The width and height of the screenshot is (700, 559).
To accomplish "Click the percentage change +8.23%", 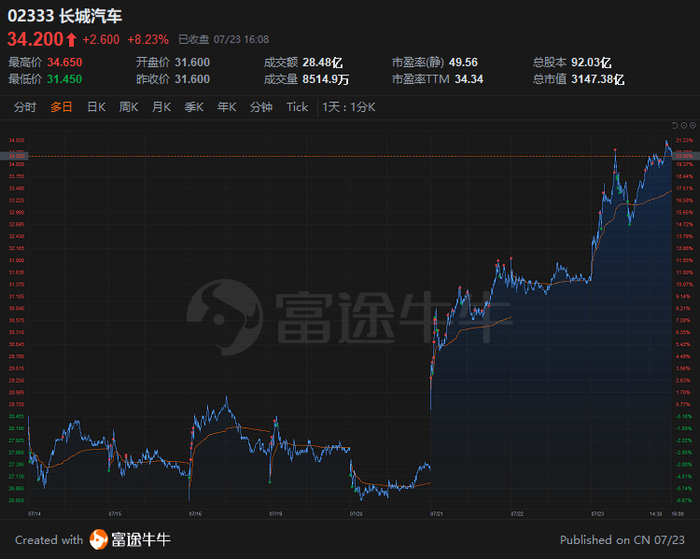I will pos(148,40).
